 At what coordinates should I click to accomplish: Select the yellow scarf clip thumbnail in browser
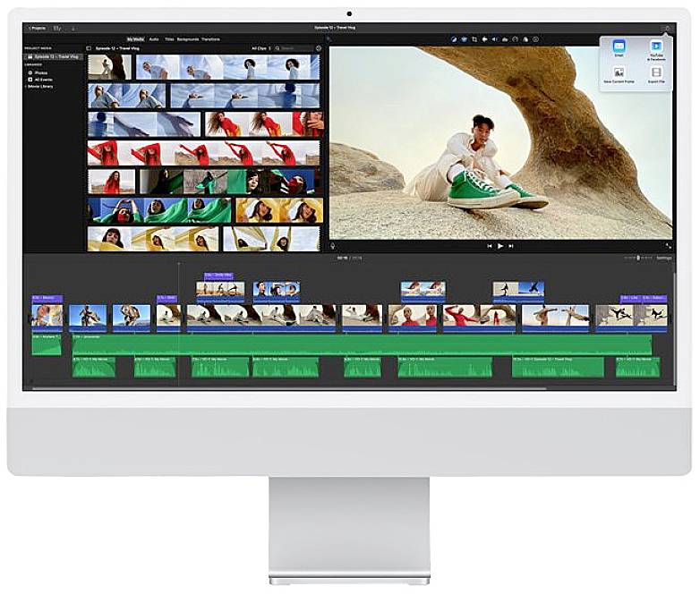pyautogui.click(x=279, y=210)
